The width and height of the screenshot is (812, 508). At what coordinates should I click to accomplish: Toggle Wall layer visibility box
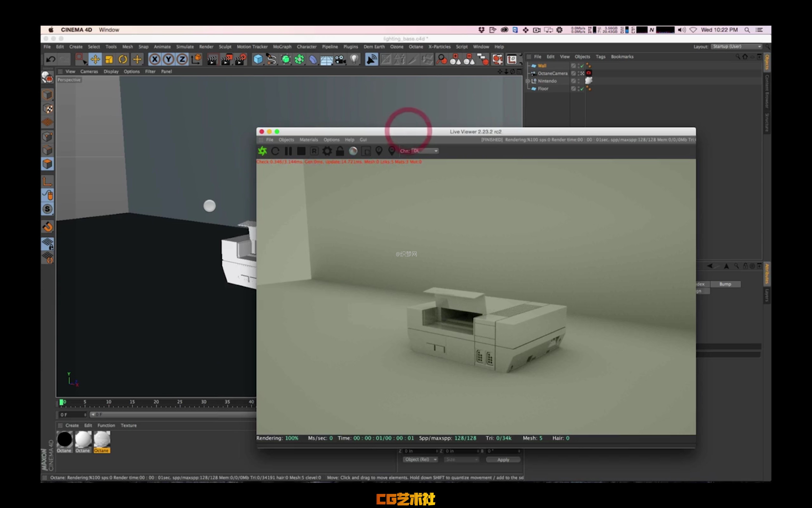pyautogui.click(x=573, y=66)
